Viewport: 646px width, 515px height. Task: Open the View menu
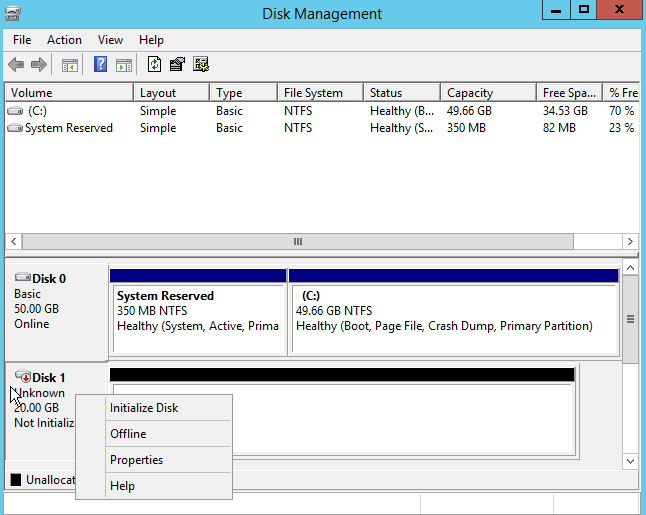[110, 40]
